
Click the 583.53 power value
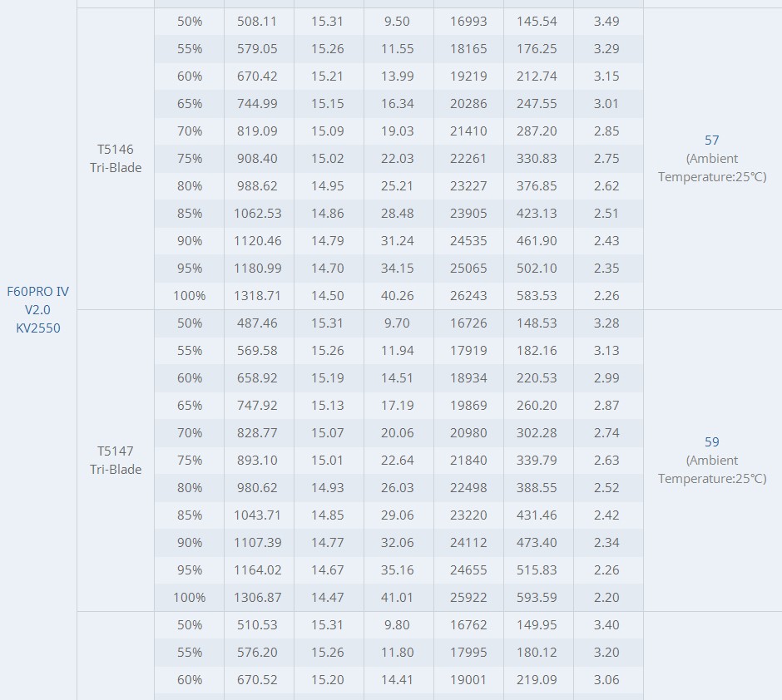537,295
